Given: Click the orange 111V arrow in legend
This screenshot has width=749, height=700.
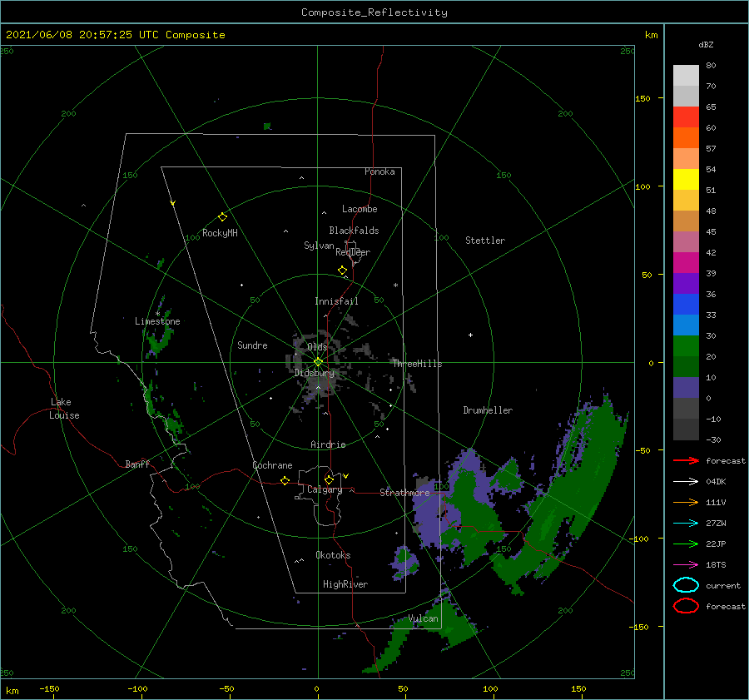Looking at the screenshot, I should [686, 502].
